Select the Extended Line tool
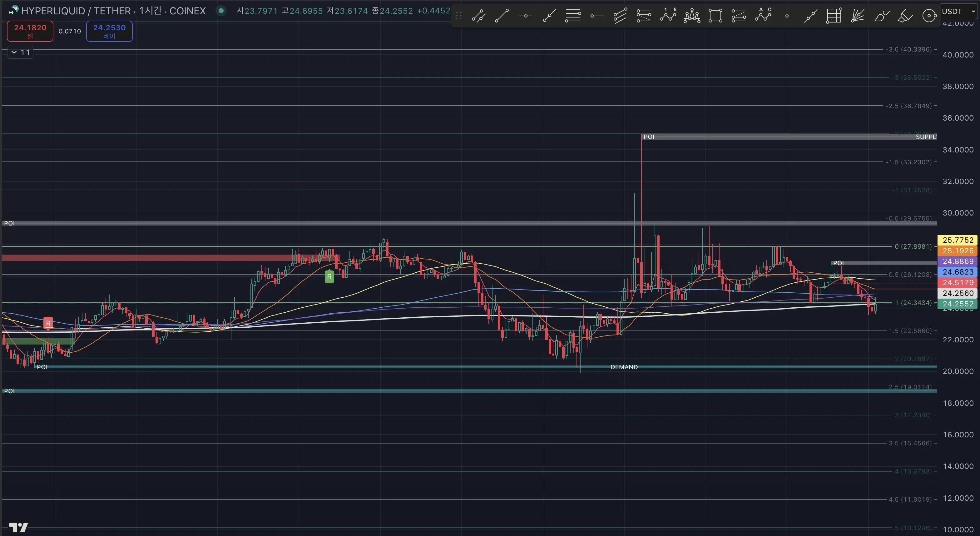Viewport: 980px width, 536px height. tap(810, 16)
